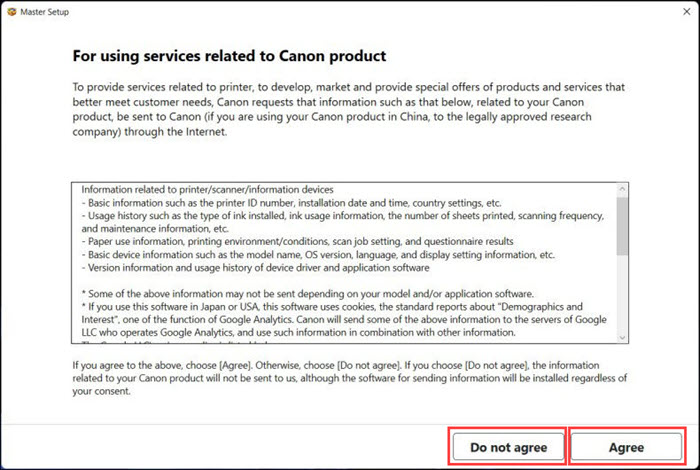Click the note about information not being sent
Screen dimensions: 700x470
pos(308,294)
